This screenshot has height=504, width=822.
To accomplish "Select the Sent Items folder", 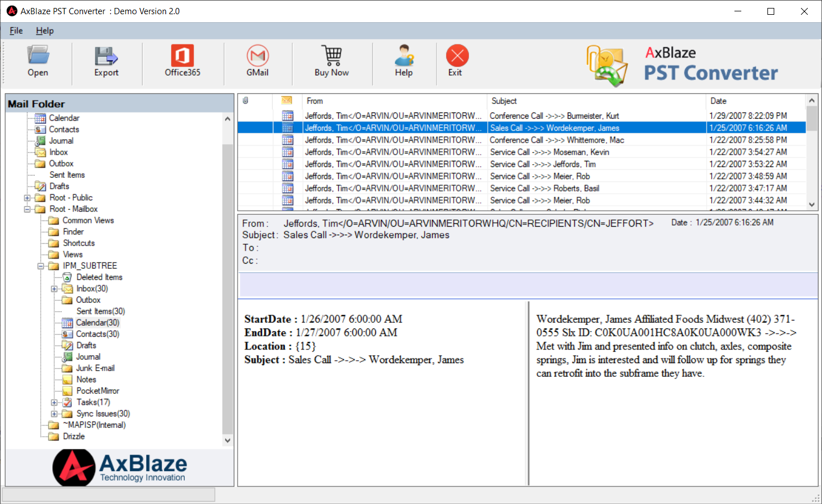I will click(x=67, y=175).
